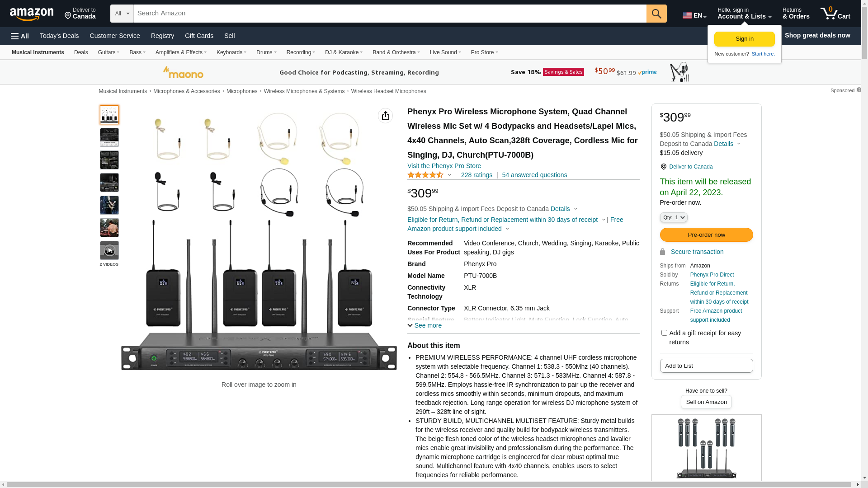The height and width of the screenshot is (488, 868).
Task: Check the gift receipt checkbox
Action: [x=664, y=333]
